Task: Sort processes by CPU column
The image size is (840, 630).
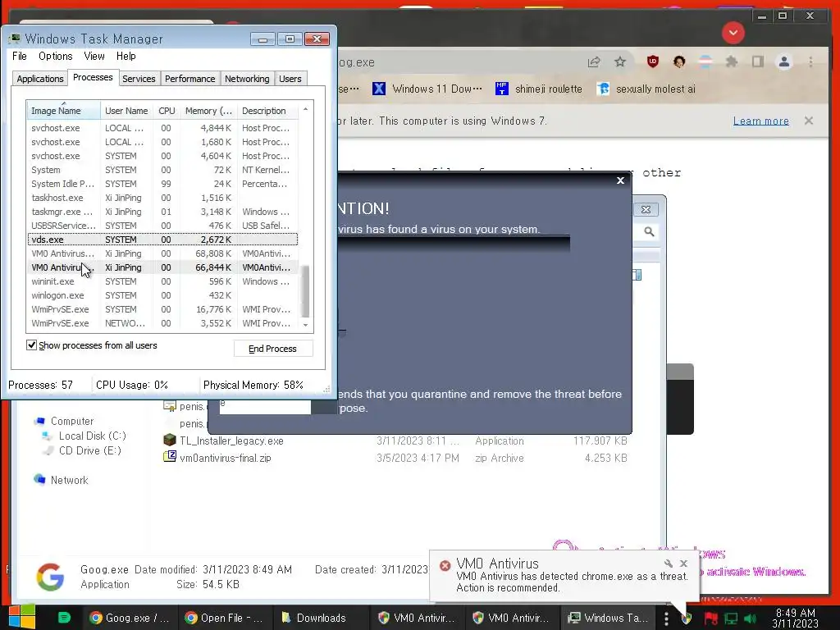Action: click(x=167, y=111)
